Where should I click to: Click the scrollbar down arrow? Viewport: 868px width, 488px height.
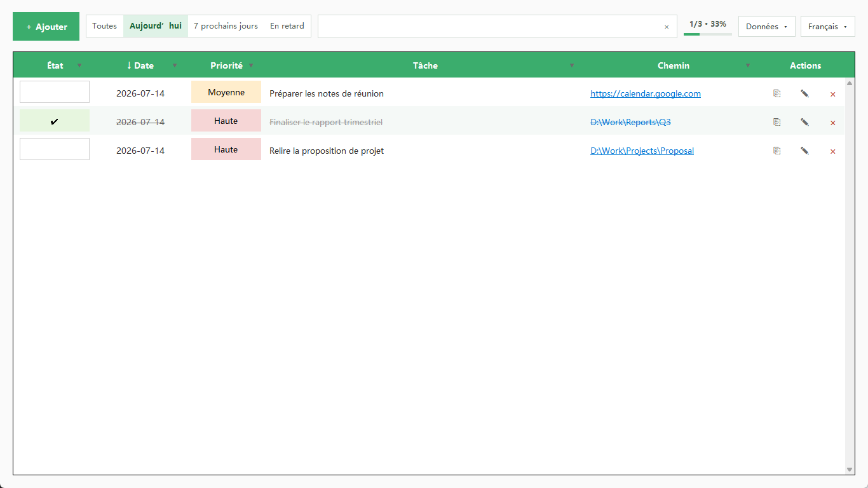click(x=850, y=470)
